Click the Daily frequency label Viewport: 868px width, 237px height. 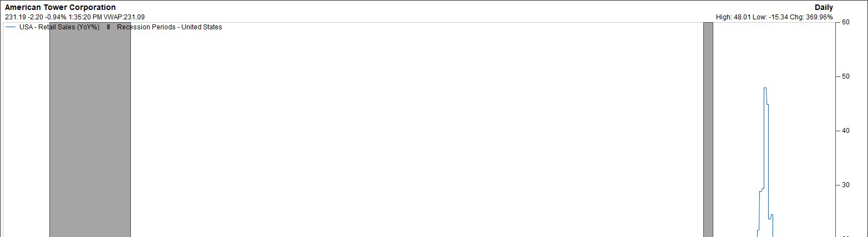pos(824,7)
